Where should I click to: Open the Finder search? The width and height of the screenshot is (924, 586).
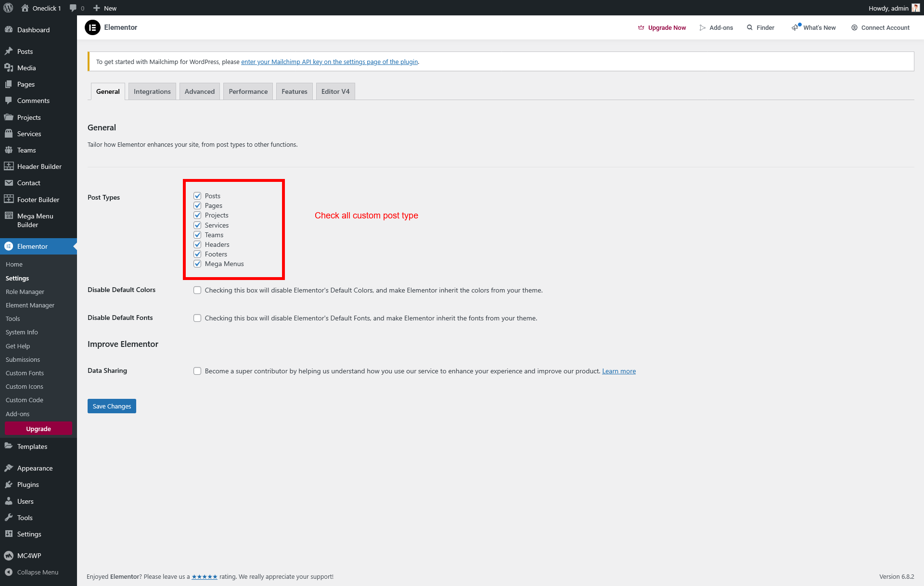coord(760,27)
